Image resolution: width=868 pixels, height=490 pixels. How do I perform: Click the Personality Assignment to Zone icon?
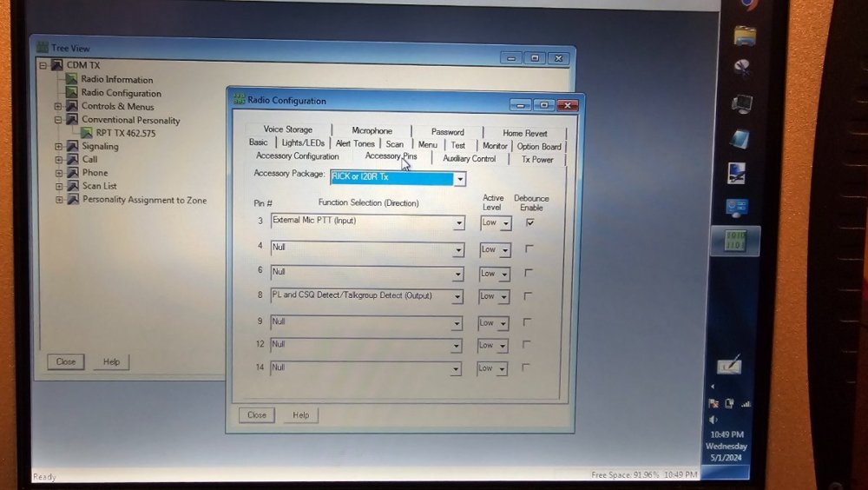(72, 200)
